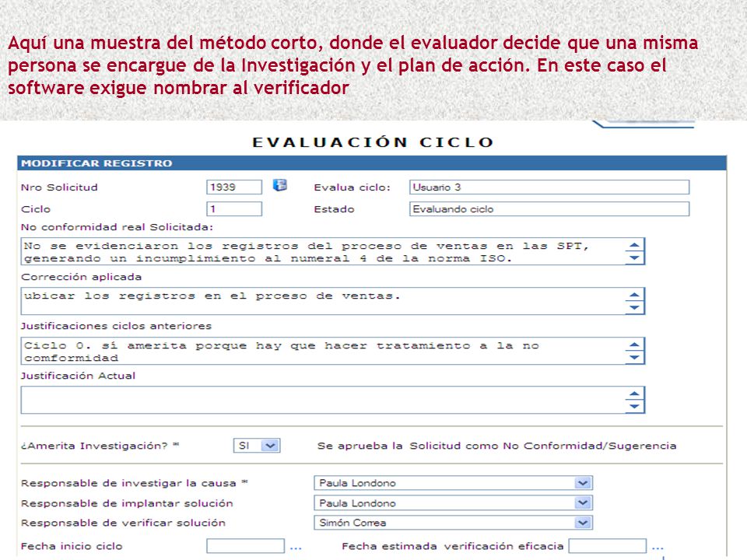Click down arrow of Corrección aplicada box
This screenshot has height=560, width=747.
pos(634,308)
